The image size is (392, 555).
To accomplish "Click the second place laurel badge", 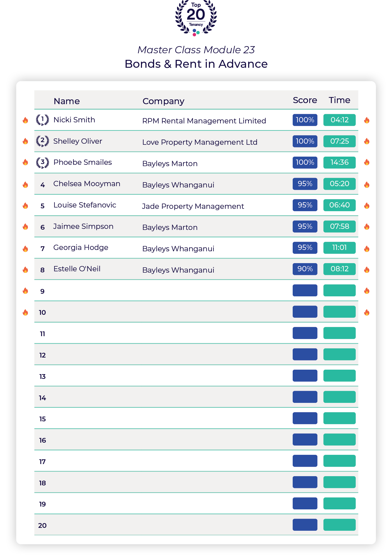I will point(42,141).
